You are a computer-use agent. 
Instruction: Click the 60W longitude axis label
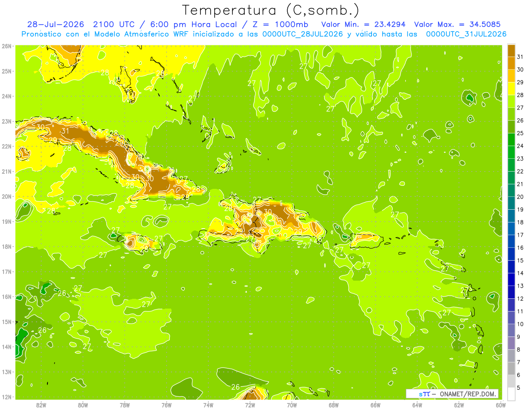(x=500, y=405)
